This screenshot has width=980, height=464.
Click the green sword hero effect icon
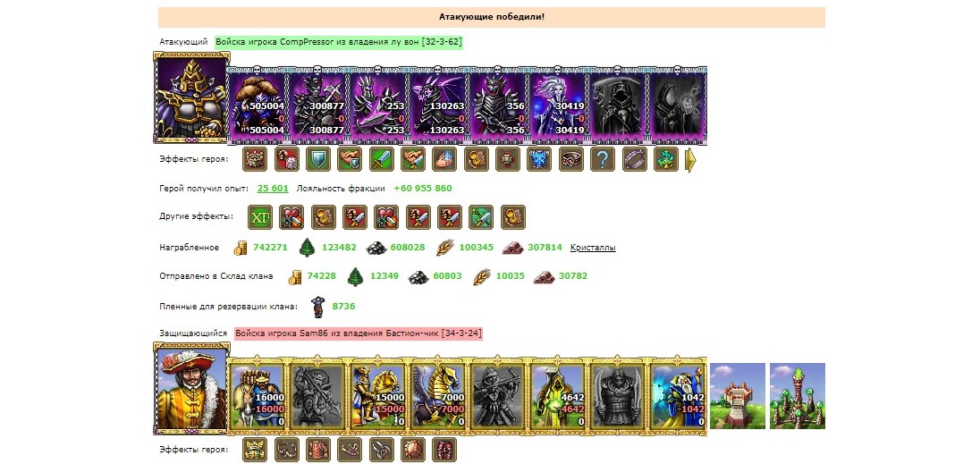[381, 159]
